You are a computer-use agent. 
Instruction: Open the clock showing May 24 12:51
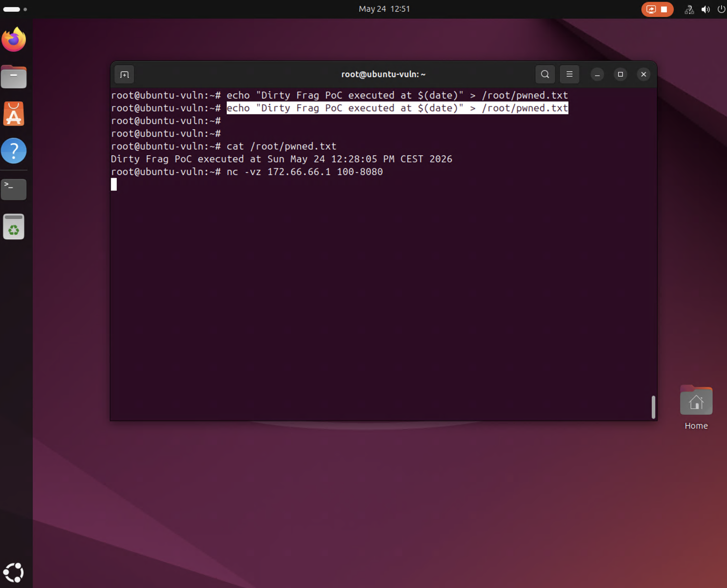tap(384, 9)
